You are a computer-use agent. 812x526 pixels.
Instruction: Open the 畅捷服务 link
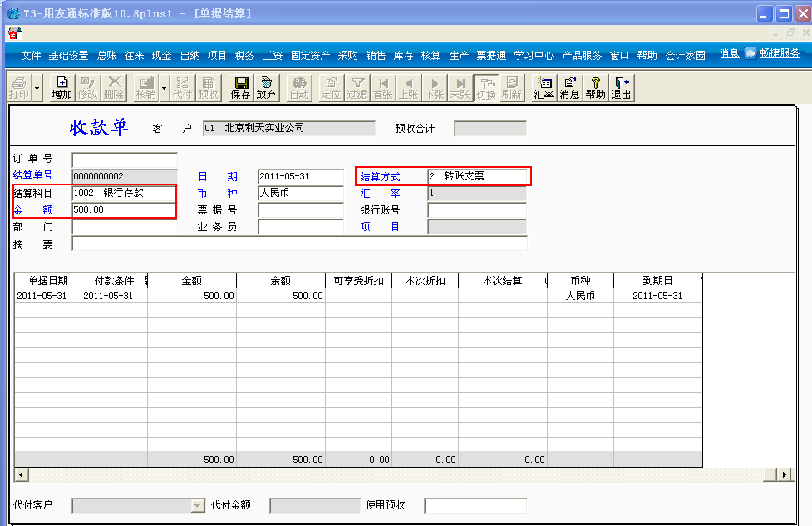click(x=780, y=53)
